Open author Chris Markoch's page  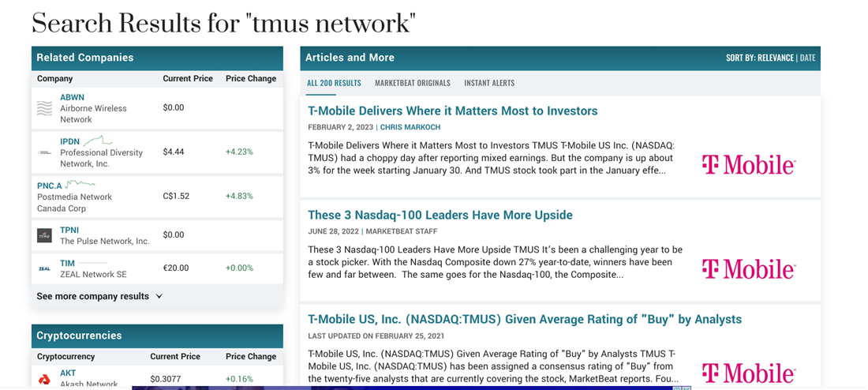pos(410,127)
